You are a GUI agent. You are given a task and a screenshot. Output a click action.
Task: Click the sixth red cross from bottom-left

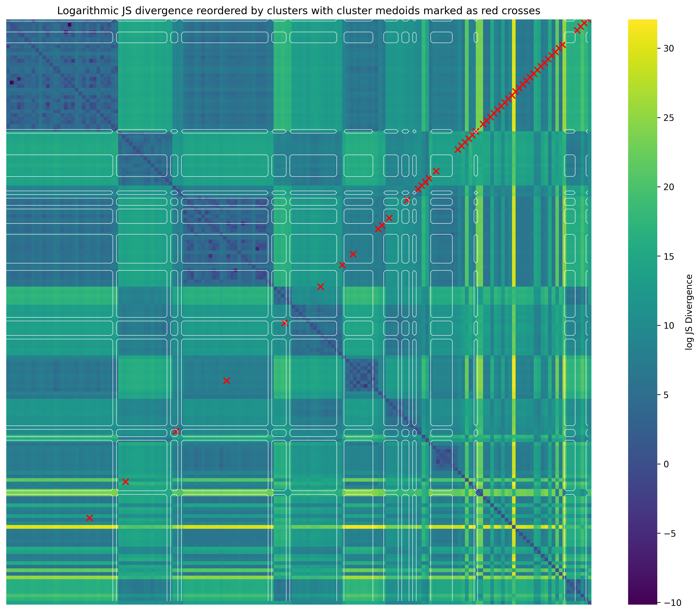click(321, 287)
